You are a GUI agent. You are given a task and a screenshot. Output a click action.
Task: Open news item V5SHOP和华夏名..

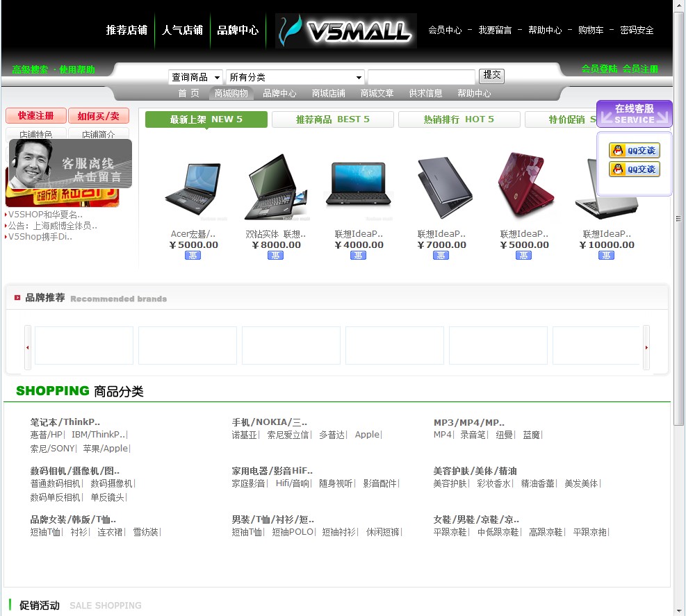coord(45,215)
